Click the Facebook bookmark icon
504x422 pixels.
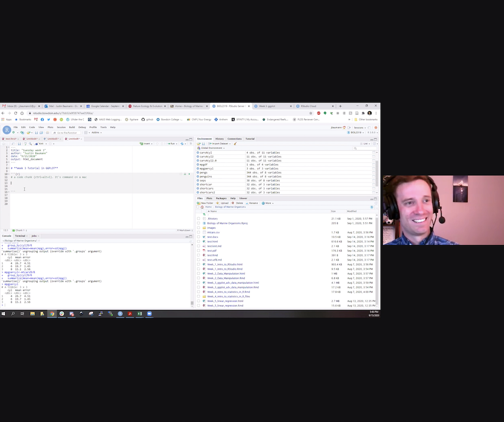[x=42, y=119]
